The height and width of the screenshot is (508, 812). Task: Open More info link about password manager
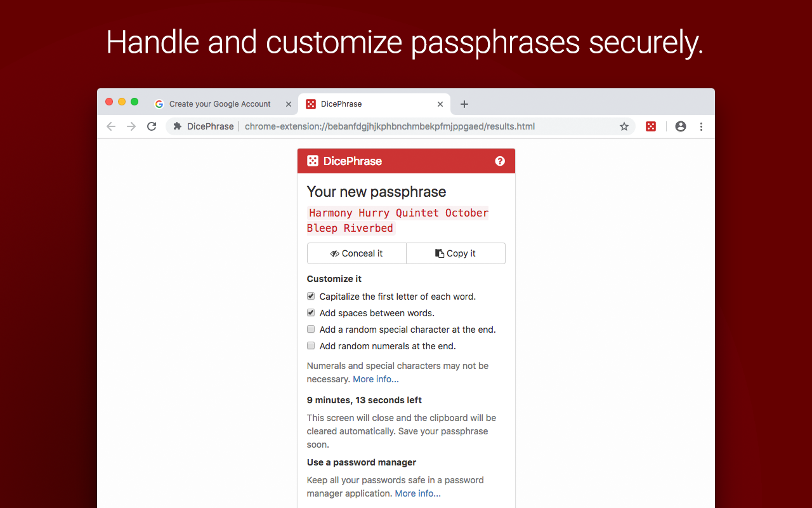(417, 493)
